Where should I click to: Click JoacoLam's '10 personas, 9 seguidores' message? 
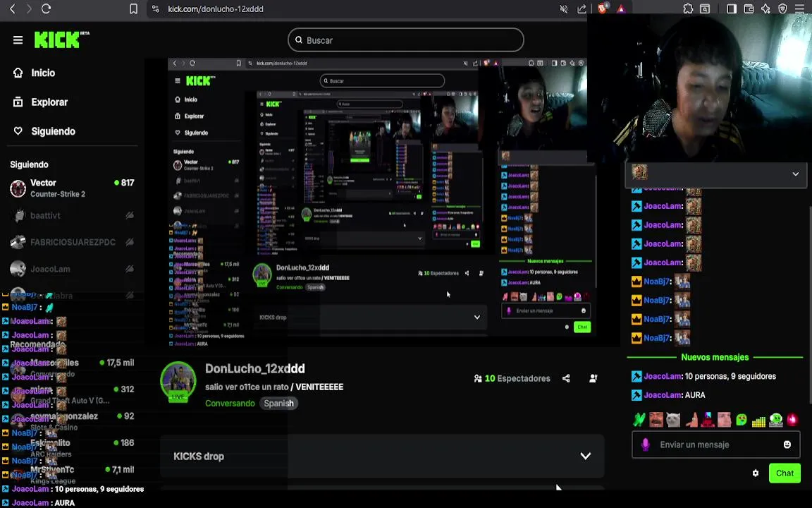pos(703,376)
